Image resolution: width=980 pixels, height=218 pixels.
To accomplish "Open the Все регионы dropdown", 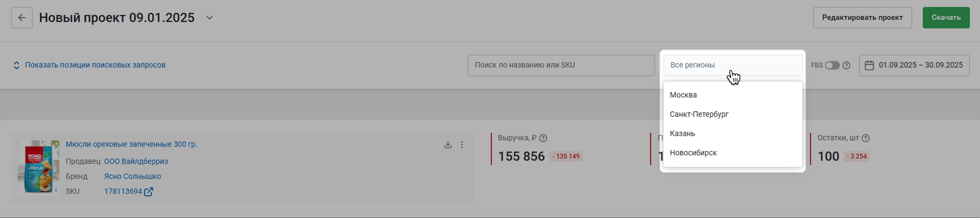I will [732, 65].
